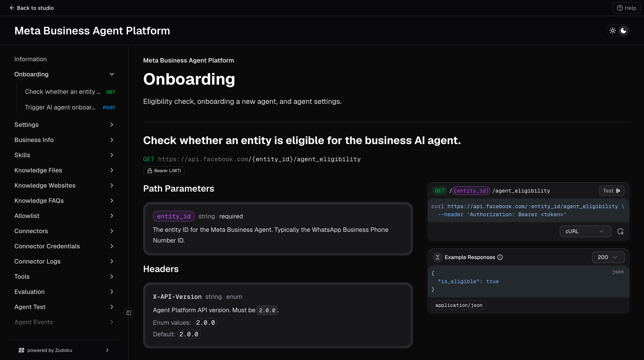Open the cURL language dropdown
The height and width of the screenshot is (360, 644).
point(585,231)
